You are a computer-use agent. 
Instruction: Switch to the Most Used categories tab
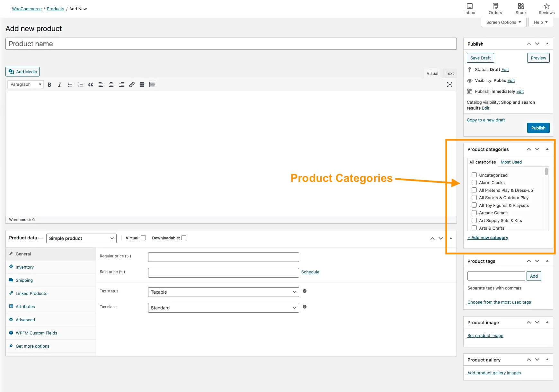511,162
